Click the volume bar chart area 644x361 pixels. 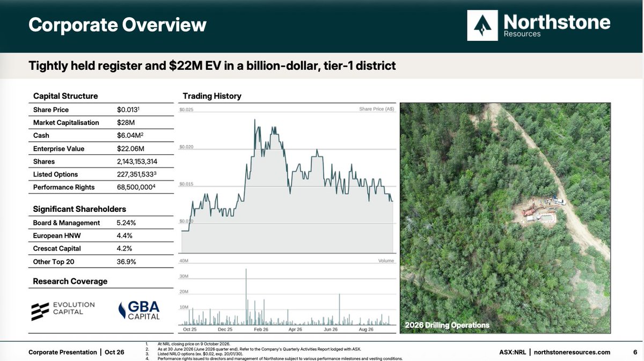(288, 293)
